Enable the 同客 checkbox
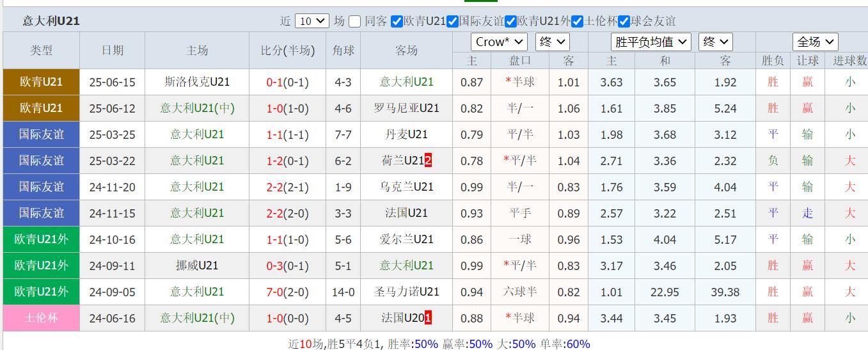 click(x=355, y=21)
